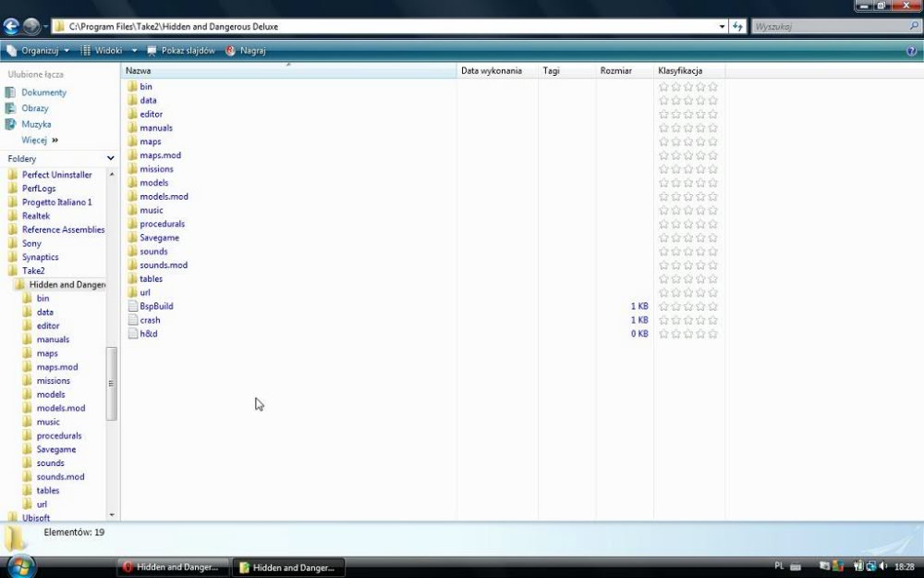Select the crash file in list
The width and height of the screenshot is (924, 578).
(x=150, y=320)
